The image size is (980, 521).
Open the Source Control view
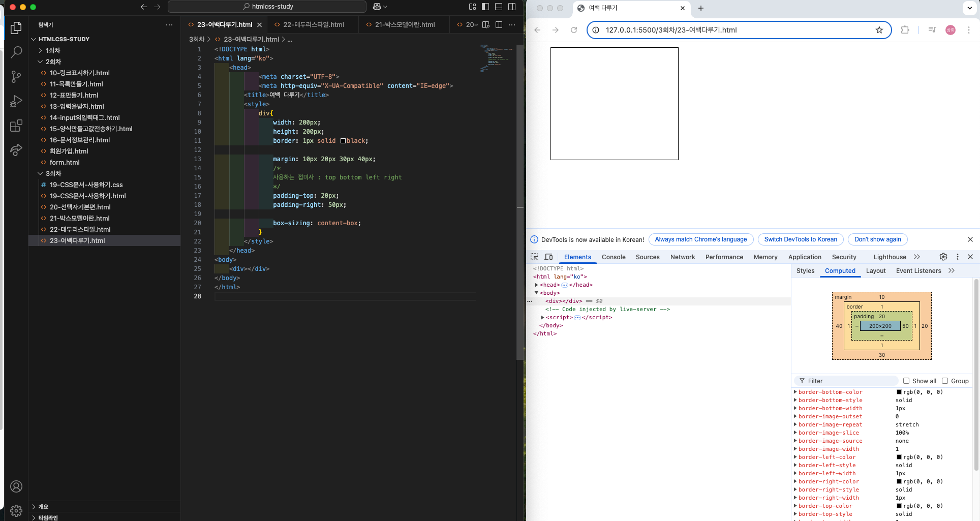(x=16, y=77)
